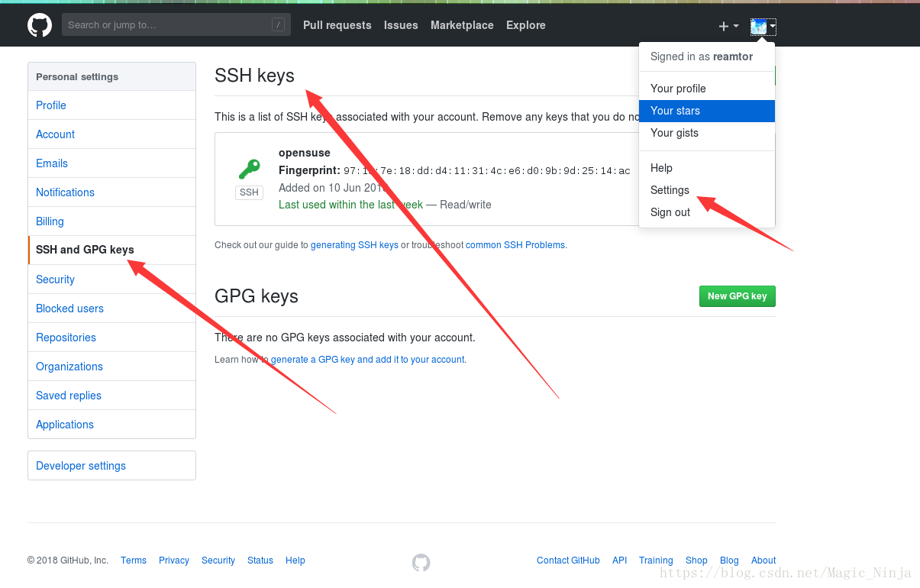The image size is (920, 588).
Task: Open Security in the settings sidebar
Action: (x=111, y=279)
